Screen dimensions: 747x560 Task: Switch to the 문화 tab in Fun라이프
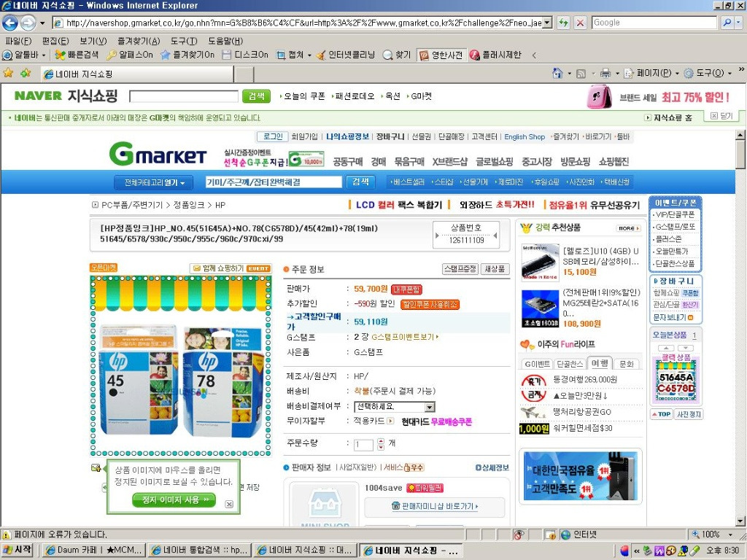[x=627, y=363]
